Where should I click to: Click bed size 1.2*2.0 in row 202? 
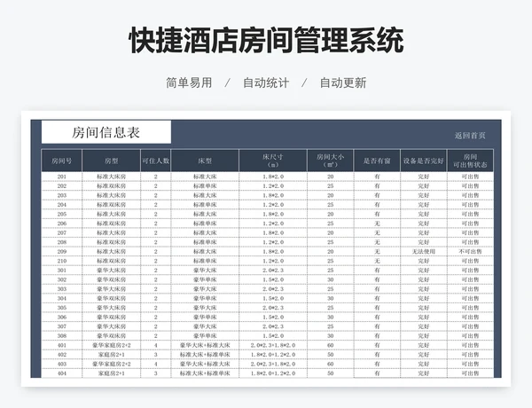273,186
